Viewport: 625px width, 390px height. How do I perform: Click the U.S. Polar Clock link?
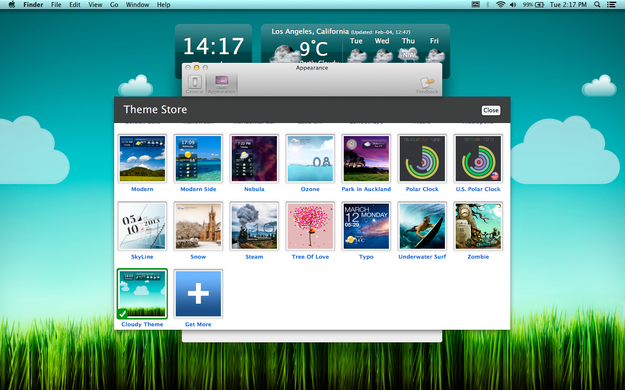point(478,189)
